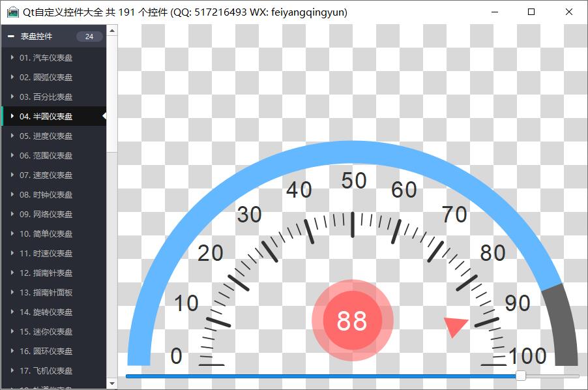Screen dimensions: 588x390
Task: Select 07. 速度仪表盘 entry
Action: (46, 175)
